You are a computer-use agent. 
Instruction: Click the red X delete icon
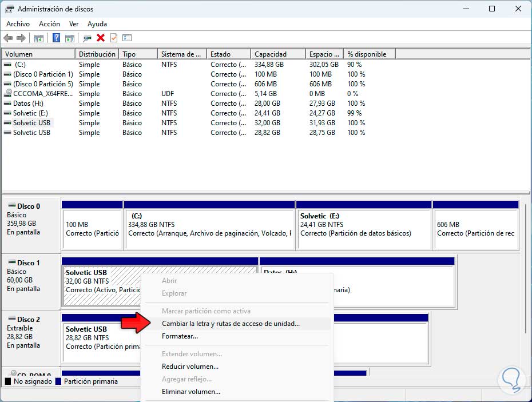click(101, 38)
